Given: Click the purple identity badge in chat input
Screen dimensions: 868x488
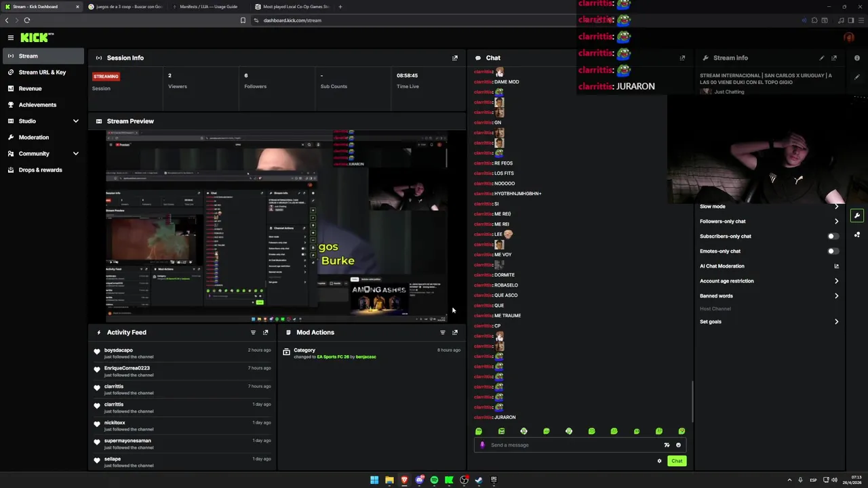Looking at the screenshot, I should click(482, 445).
